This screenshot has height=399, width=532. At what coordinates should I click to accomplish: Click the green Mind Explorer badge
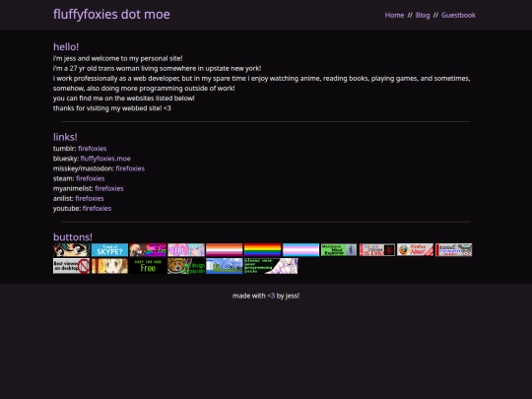pyautogui.click(x=339, y=250)
